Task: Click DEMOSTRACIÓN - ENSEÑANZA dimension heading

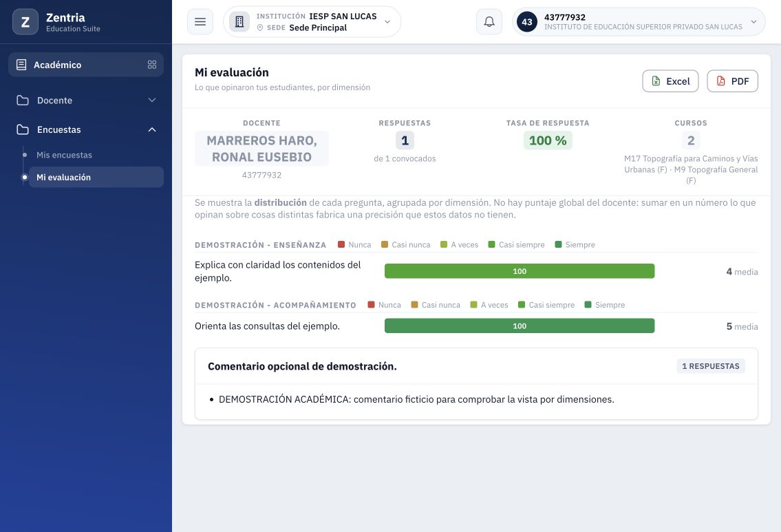Action: tap(261, 245)
